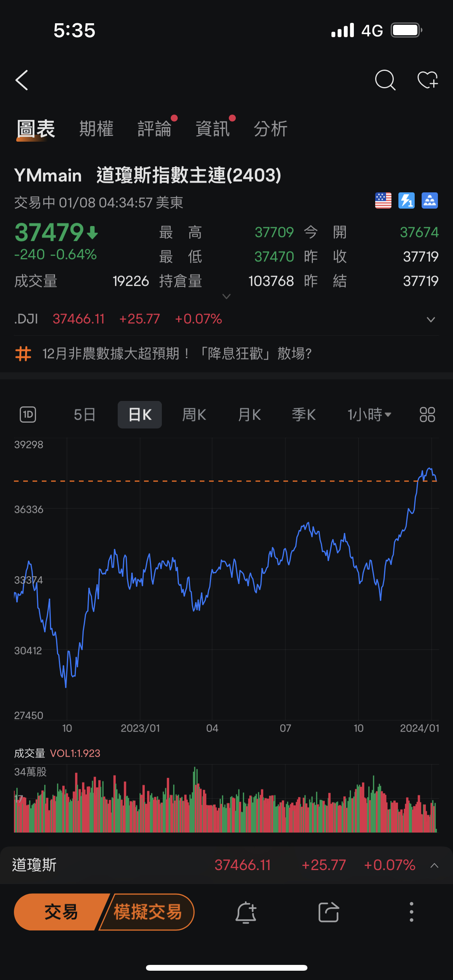Open search with magnifier icon
This screenshot has width=453, height=980.
(385, 80)
